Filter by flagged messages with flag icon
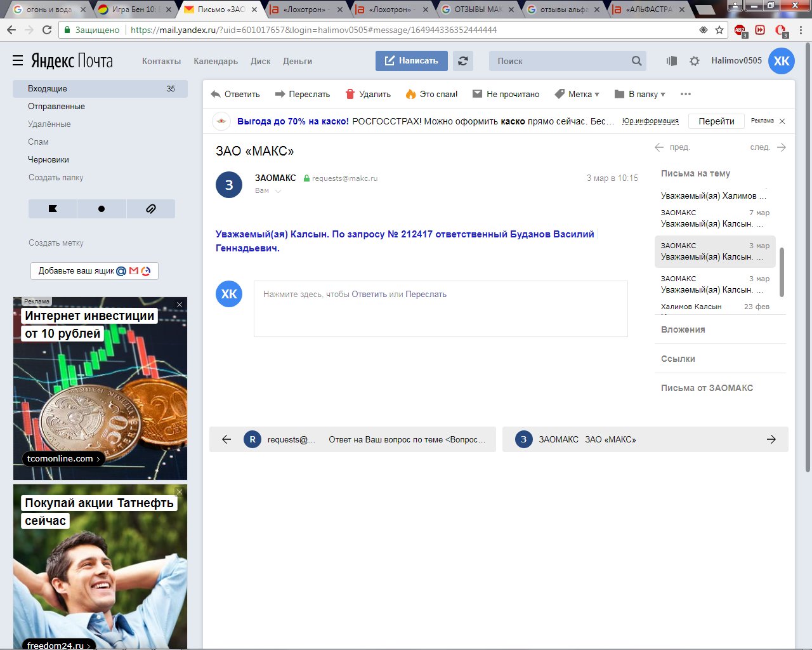 (53, 208)
